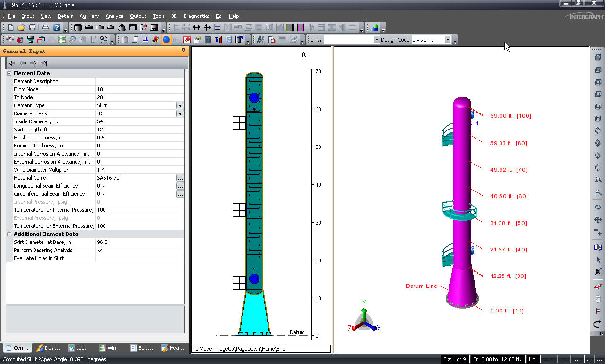Click the Skirt Diameter at Base value
This screenshot has height=364, width=605.
click(140, 242)
